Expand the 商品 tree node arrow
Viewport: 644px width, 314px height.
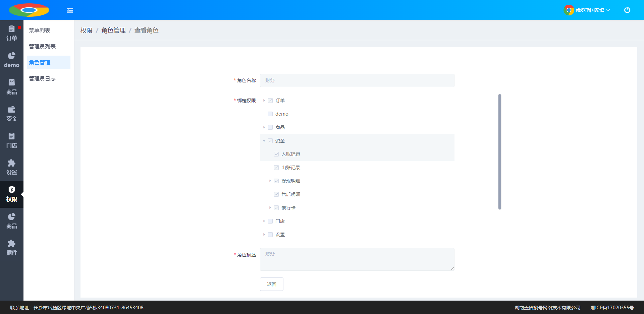(264, 127)
